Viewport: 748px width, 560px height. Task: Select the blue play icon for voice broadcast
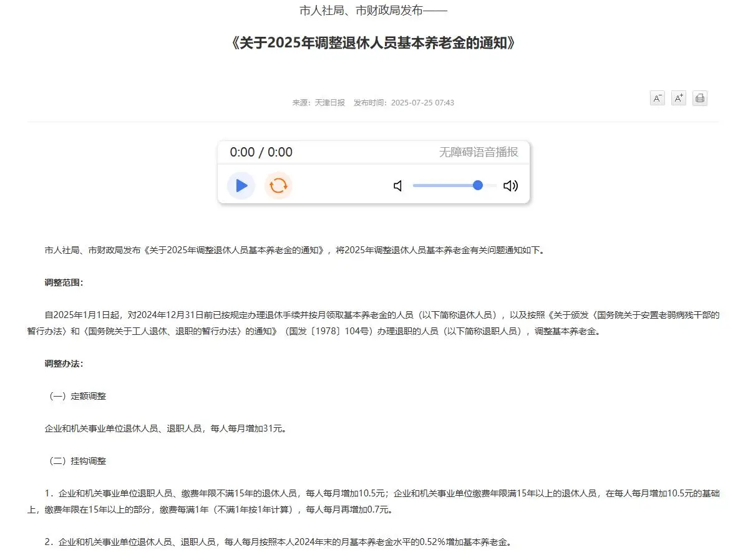241,185
